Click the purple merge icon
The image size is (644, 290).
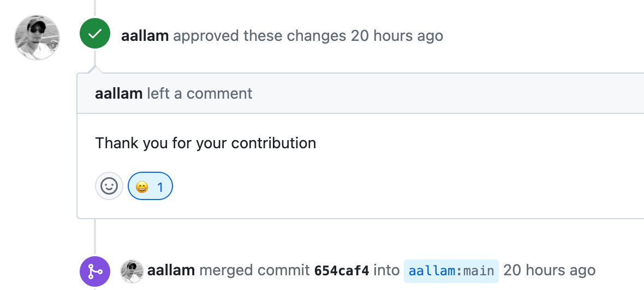tap(95, 271)
